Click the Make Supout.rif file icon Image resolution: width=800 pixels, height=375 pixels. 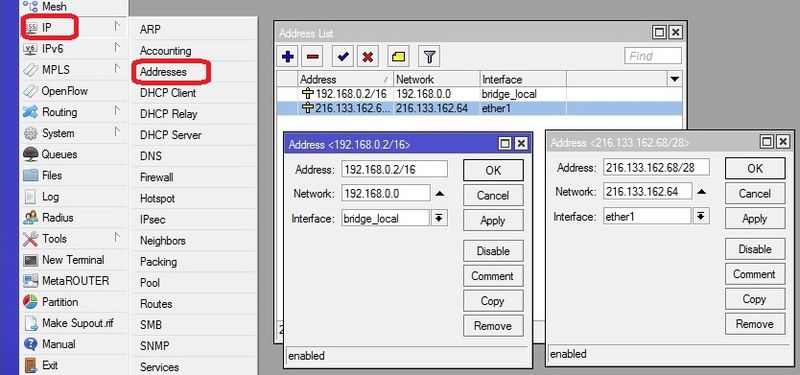(x=31, y=323)
